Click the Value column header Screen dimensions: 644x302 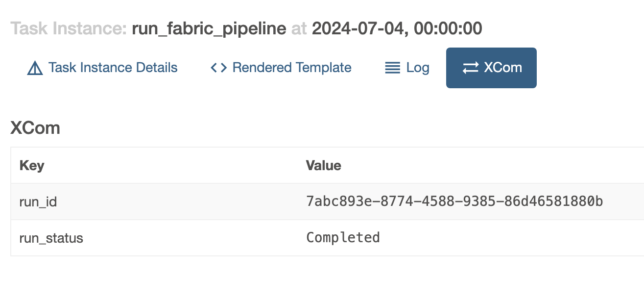[323, 166]
